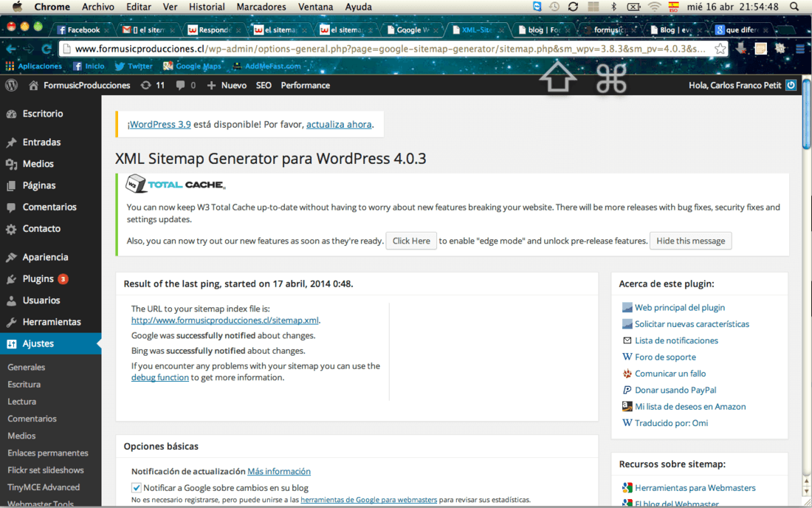Open TinyMCE Advanced settings
The width and height of the screenshot is (812, 508).
pyautogui.click(x=44, y=487)
